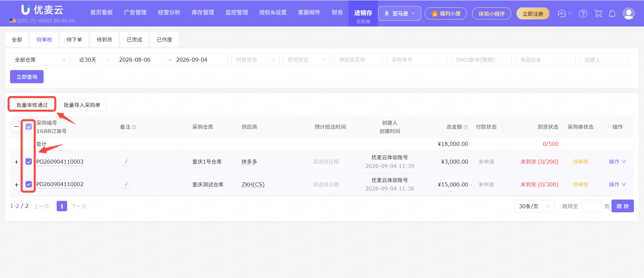
Task: Click the 跳转至 page number field
Action: pyautogui.click(x=592, y=206)
